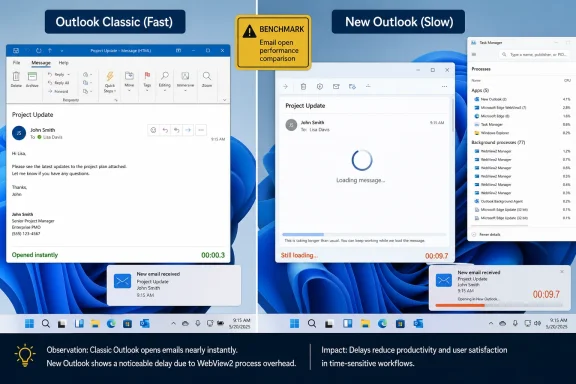Click Reply All in Classic ribbon

(59, 83)
